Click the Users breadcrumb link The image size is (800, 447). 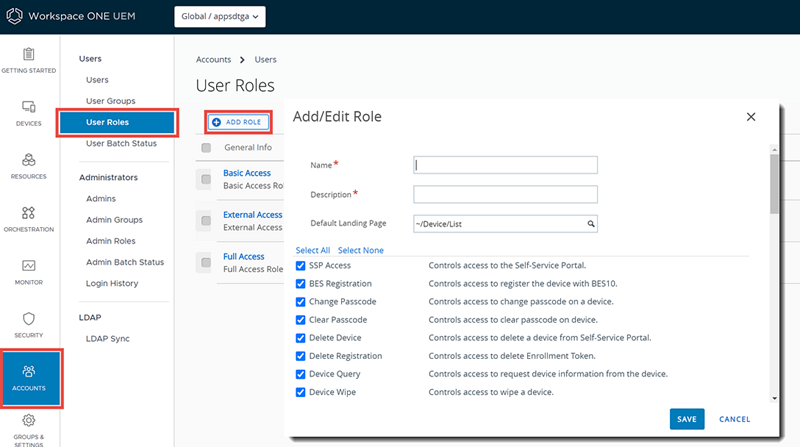[265, 60]
